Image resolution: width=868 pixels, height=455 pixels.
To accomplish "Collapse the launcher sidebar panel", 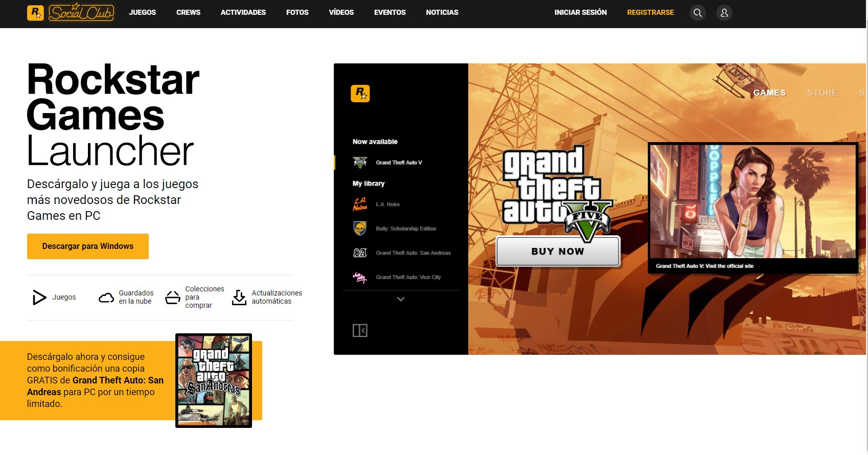I will coord(360,331).
